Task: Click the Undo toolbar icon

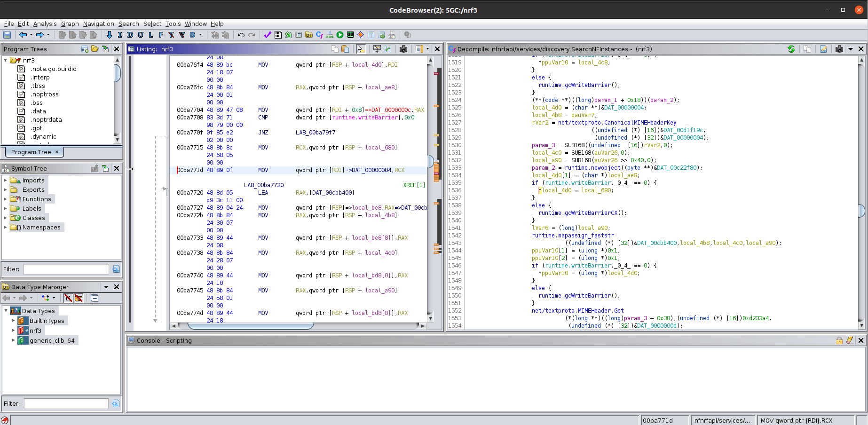Action: click(x=241, y=35)
